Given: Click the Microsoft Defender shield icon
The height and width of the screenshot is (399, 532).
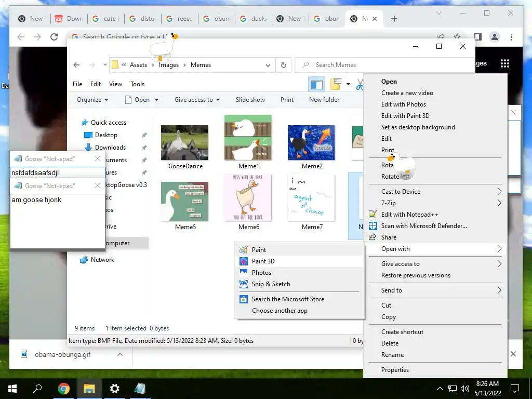Looking at the screenshot, I should (x=373, y=226).
